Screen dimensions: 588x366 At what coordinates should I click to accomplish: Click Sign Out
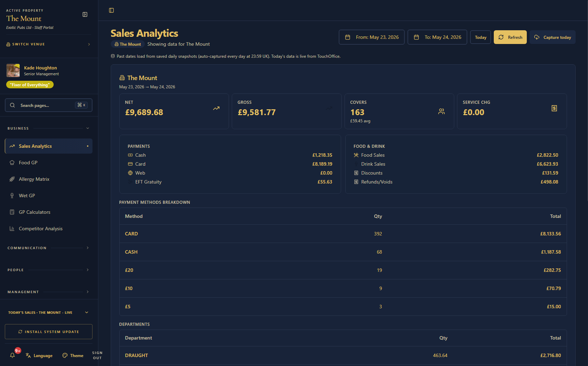pos(97,355)
